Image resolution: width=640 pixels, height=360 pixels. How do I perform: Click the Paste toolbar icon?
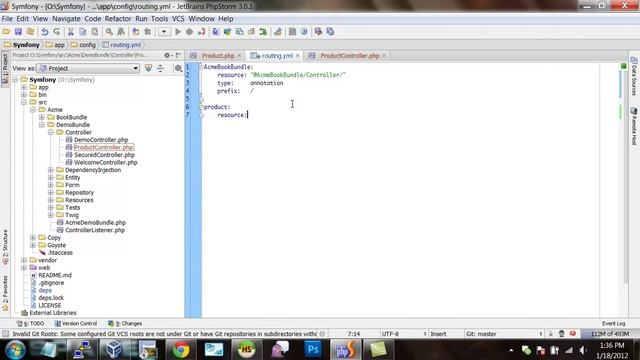[95, 32]
